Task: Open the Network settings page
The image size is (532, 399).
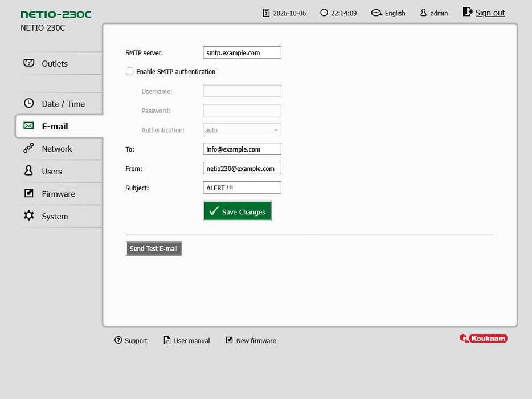Action: (61, 149)
